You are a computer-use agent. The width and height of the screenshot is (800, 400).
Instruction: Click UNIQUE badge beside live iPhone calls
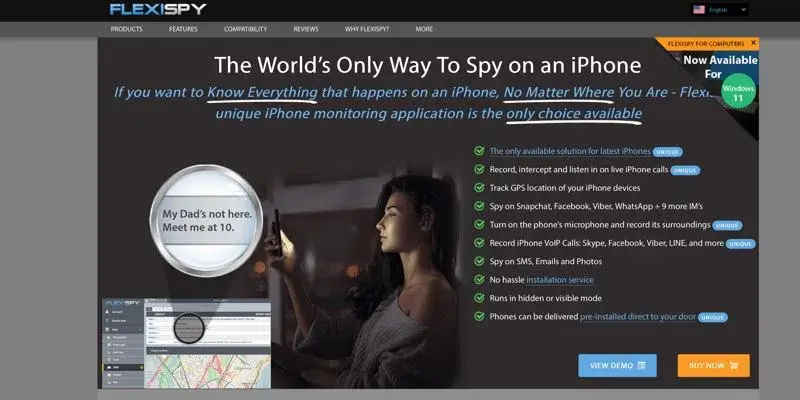685,170
